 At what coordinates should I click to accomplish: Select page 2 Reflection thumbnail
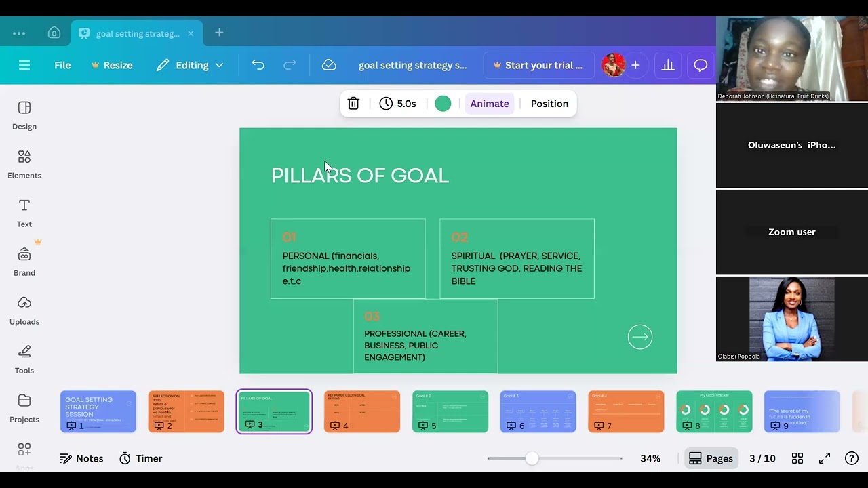pyautogui.click(x=186, y=411)
